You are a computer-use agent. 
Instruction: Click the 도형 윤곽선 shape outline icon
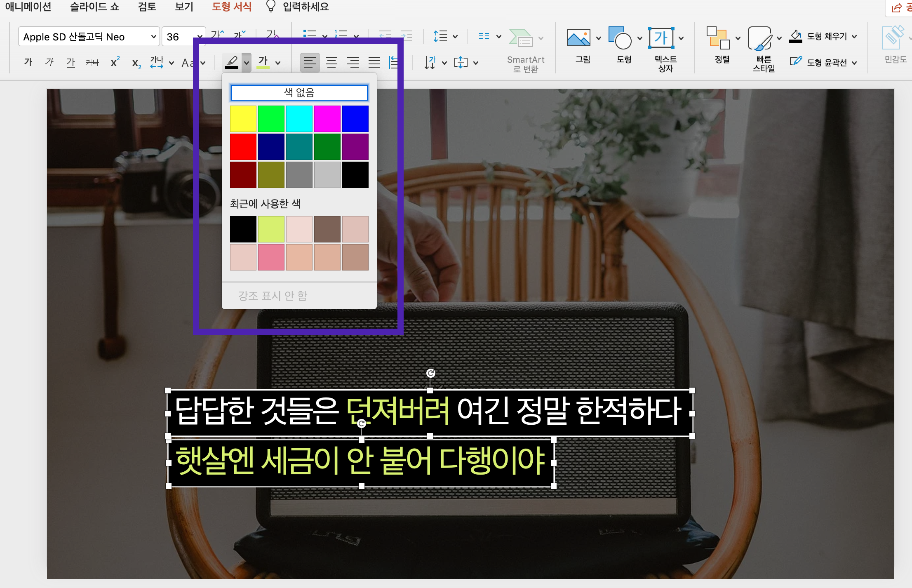click(796, 62)
